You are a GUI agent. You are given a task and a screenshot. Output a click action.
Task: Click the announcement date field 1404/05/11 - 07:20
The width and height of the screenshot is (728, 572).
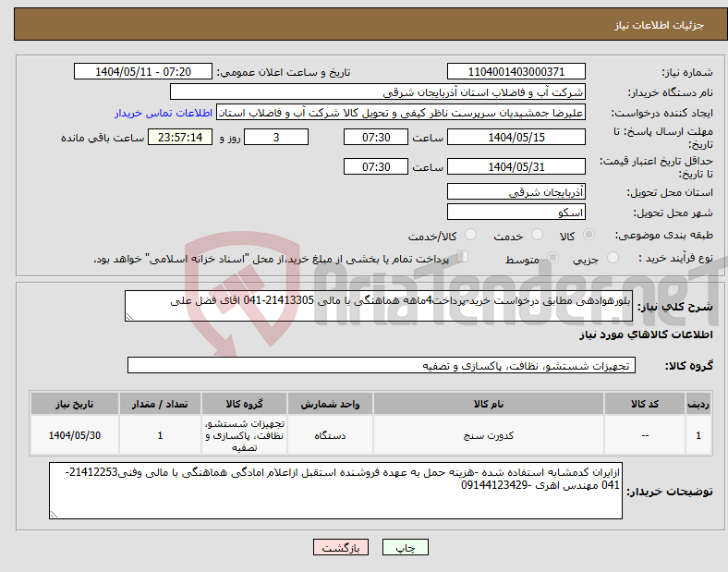[143, 71]
